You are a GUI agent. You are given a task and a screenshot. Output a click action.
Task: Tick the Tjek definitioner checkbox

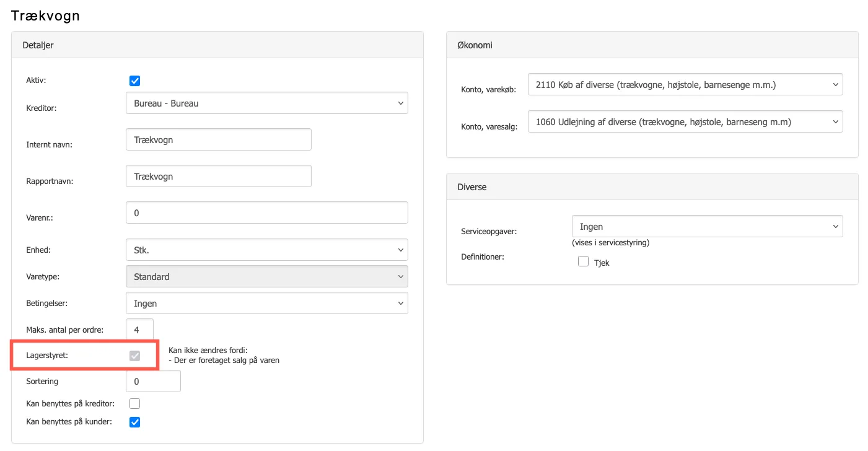(x=583, y=262)
